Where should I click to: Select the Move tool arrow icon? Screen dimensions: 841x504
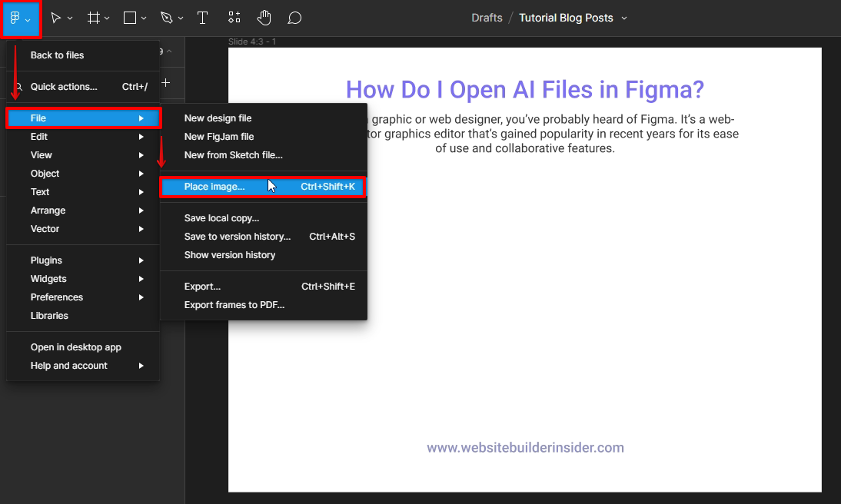point(56,18)
